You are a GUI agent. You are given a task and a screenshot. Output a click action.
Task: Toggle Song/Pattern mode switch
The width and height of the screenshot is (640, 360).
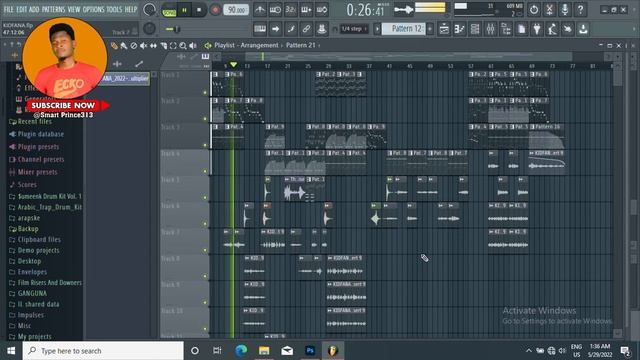coord(169,10)
